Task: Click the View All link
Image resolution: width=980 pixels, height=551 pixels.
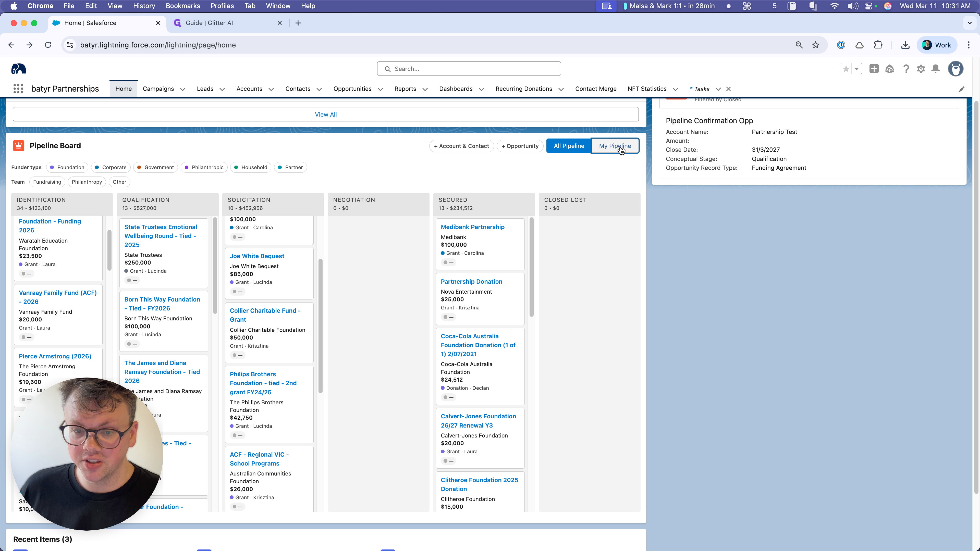Action: (326, 115)
